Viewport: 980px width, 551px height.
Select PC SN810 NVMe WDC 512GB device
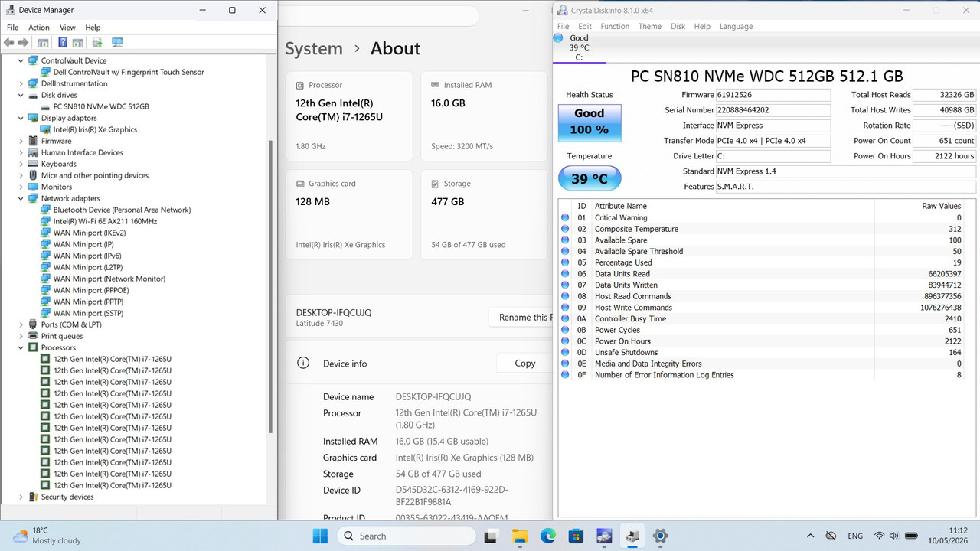101,106
